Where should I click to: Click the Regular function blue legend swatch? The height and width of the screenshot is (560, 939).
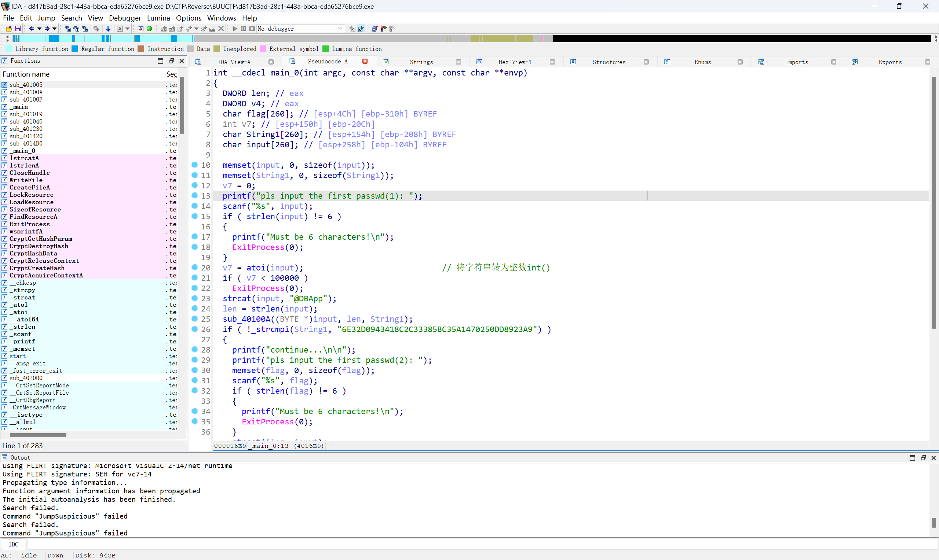coord(75,49)
